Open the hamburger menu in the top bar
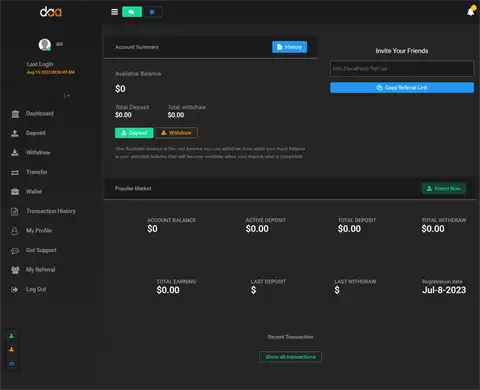The image size is (480, 390). pos(114,12)
